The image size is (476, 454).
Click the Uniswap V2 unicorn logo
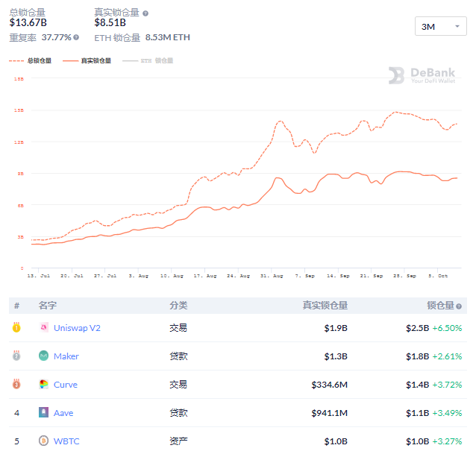coord(44,327)
